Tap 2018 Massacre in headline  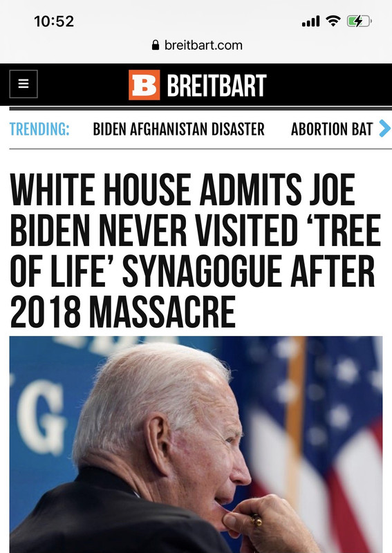pyautogui.click(x=122, y=312)
